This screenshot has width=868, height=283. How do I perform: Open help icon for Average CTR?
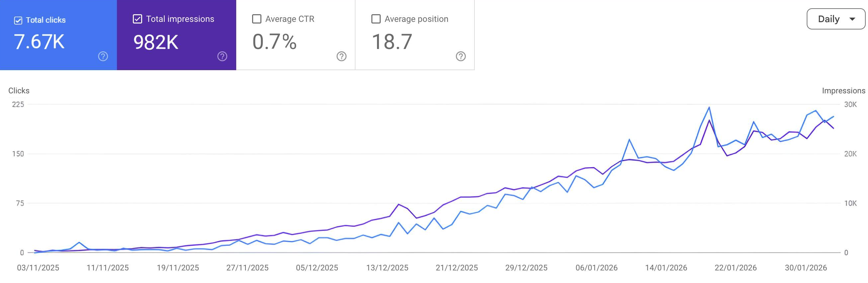pyautogui.click(x=341, y=56)
